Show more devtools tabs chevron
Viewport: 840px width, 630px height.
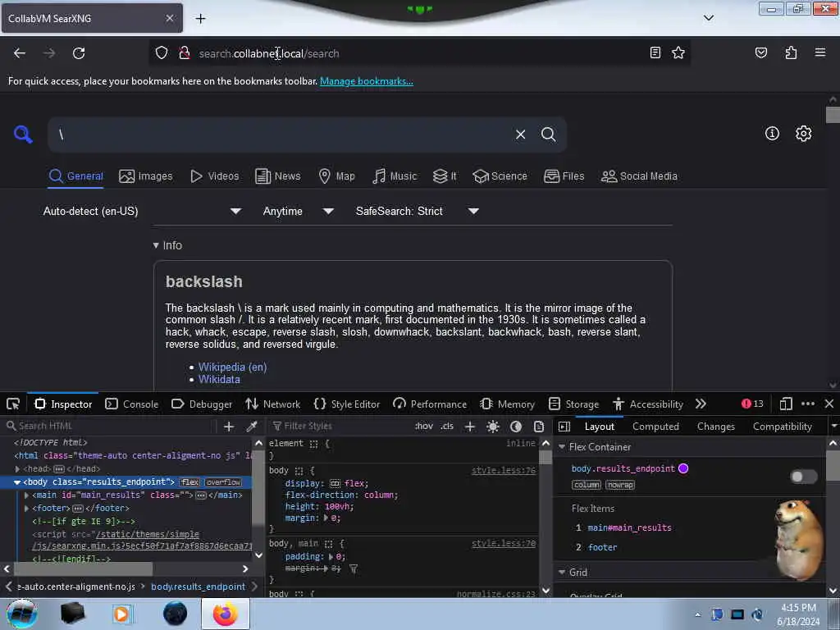[x=701, y=404]
